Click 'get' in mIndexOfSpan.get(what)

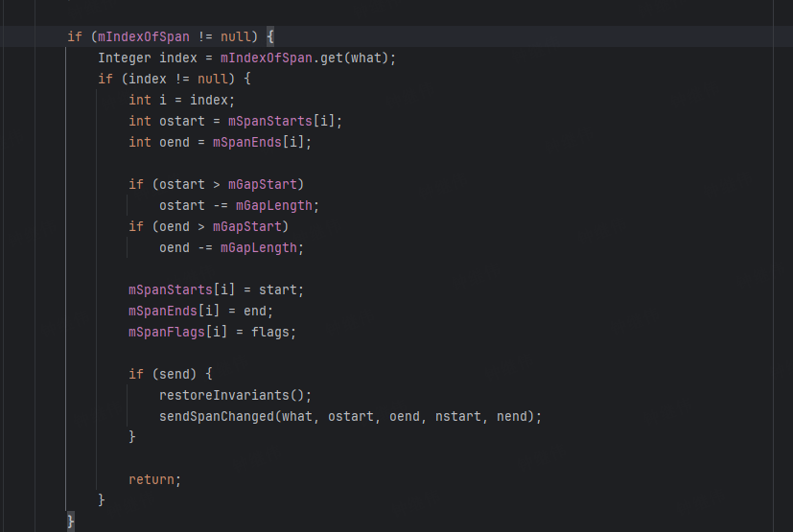(x=332, y=58)
